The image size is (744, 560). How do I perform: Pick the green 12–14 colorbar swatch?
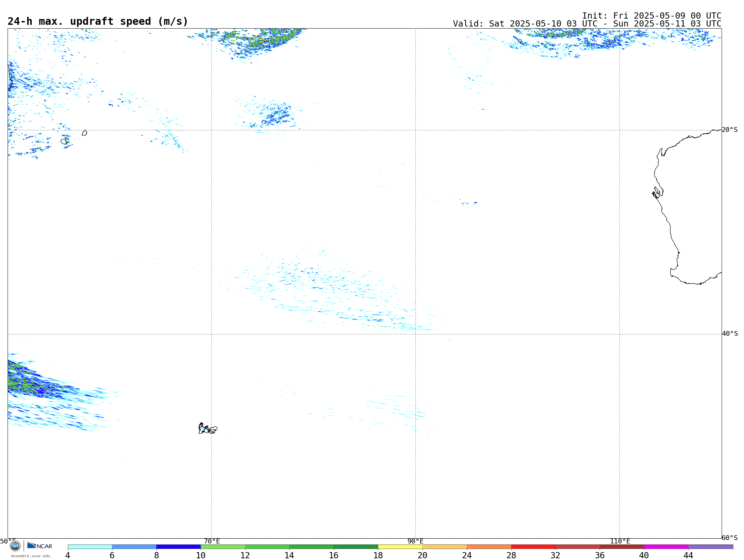[267, 547]
